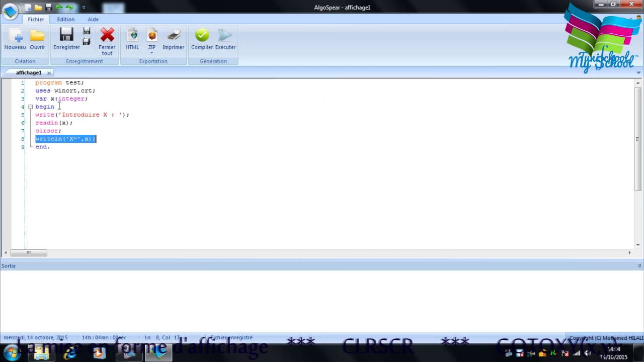
Task: Click the red X Fermer tout icon
Action: [107, 35]
